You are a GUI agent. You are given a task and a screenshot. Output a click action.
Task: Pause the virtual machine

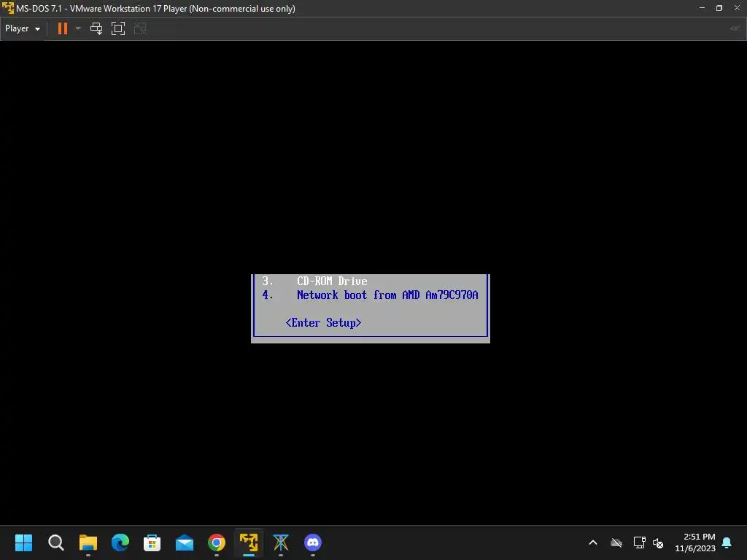tap(63, 28)
